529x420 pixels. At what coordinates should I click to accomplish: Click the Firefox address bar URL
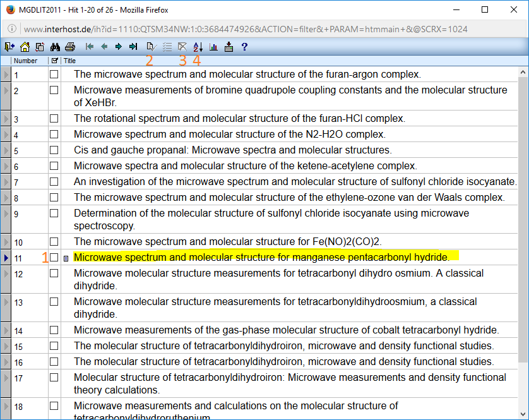[246, 29]
